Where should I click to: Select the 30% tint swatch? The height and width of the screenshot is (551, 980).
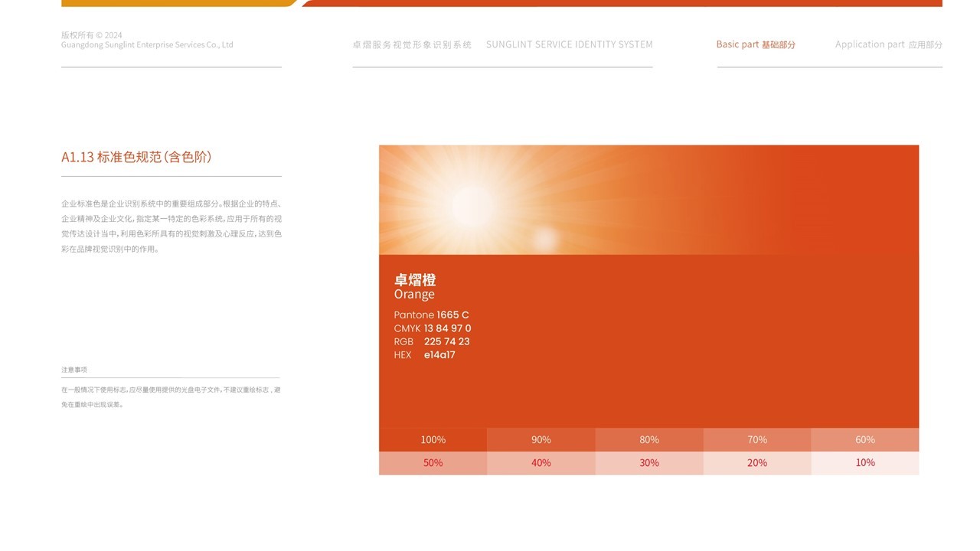click(648, 462)
